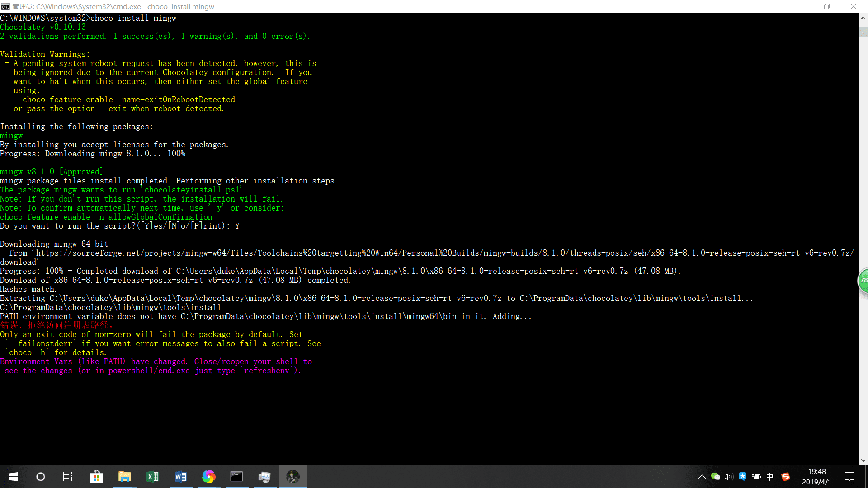
Task: Click the green floating 78 badge
Action: [x=863, y=280]
